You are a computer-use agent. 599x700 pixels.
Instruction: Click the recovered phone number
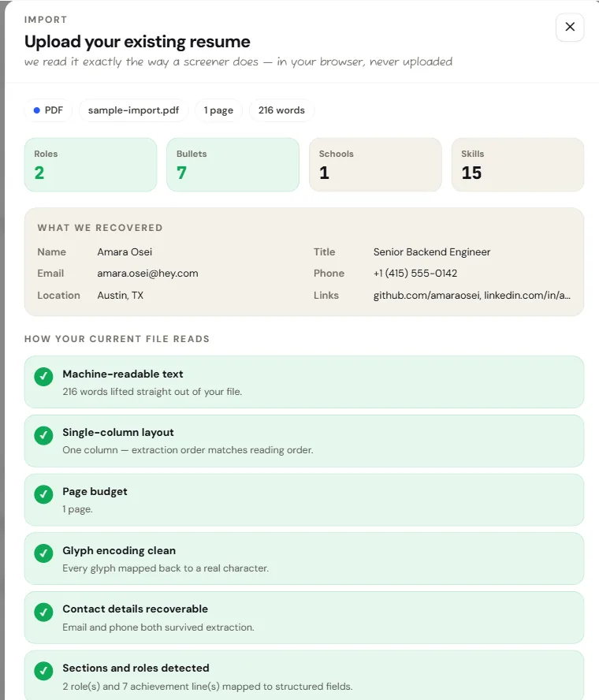pos(415,274)
